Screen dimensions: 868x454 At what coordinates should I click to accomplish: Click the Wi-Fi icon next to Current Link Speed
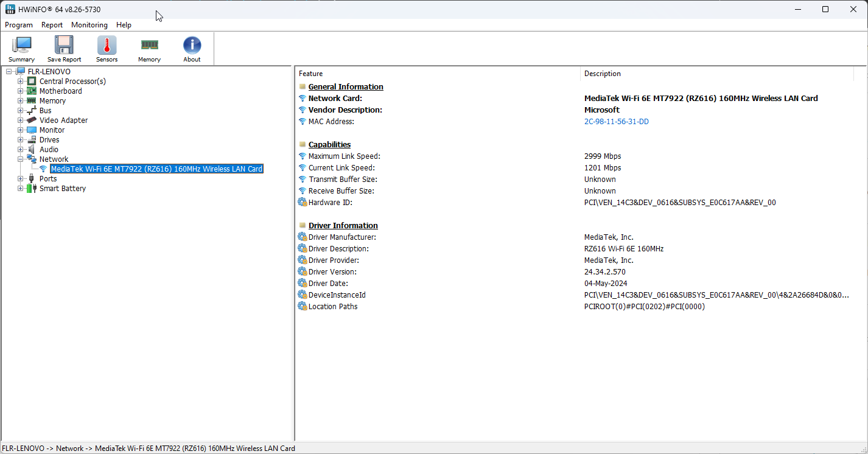[302, 168]
